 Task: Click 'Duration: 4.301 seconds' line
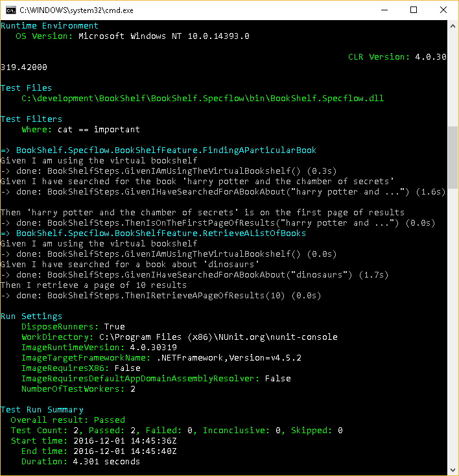point(81,462)
